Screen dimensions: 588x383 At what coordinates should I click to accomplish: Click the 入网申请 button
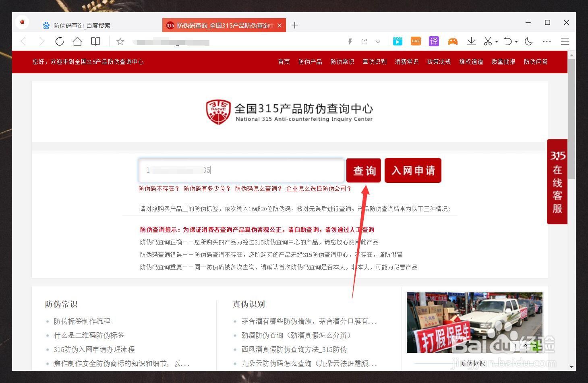coord(413,170)
